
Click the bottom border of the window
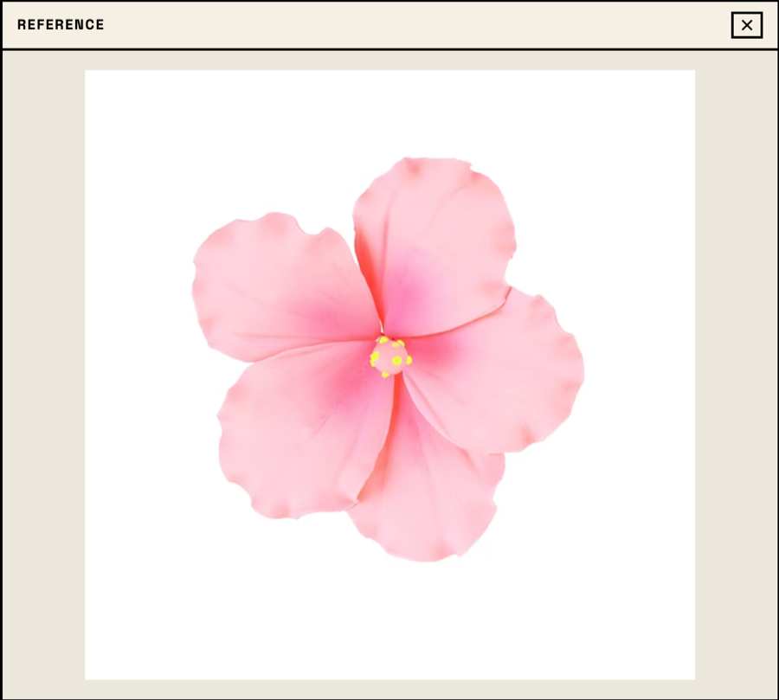coord(389,697)
